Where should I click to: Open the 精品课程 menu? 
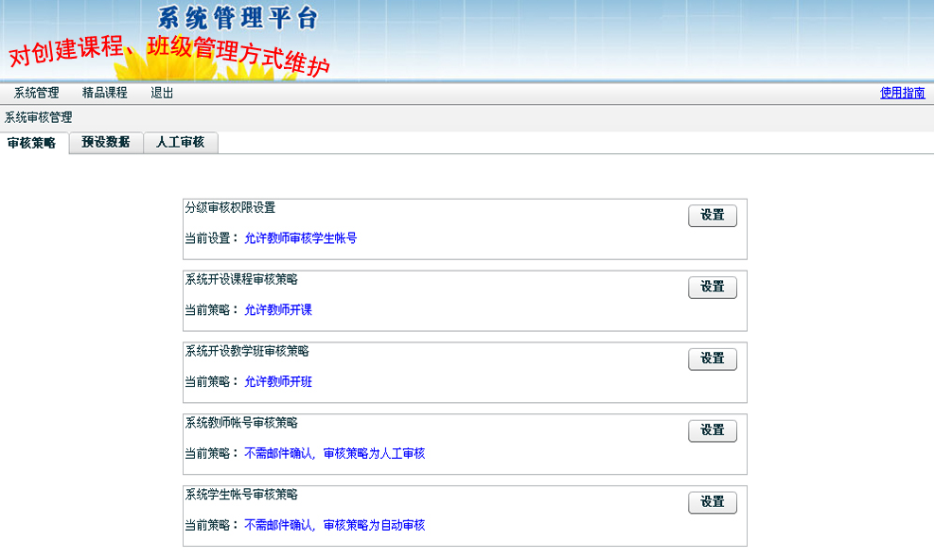104,93
